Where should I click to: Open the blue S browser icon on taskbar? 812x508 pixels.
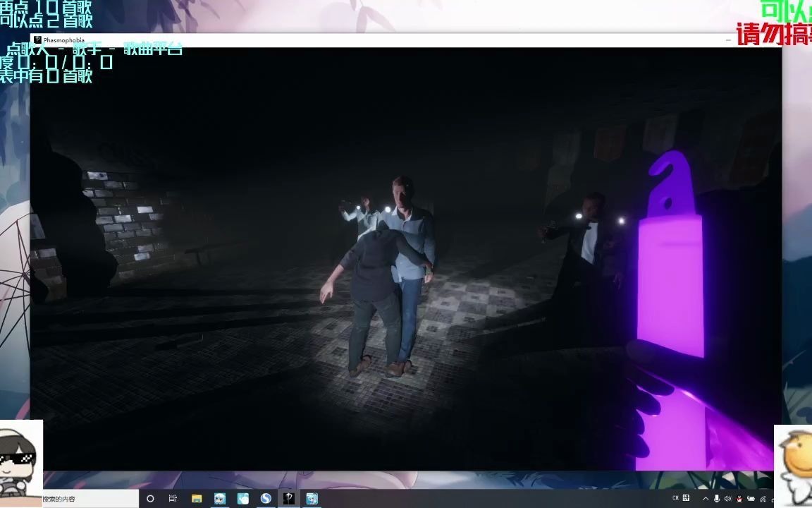pos(266,499)
